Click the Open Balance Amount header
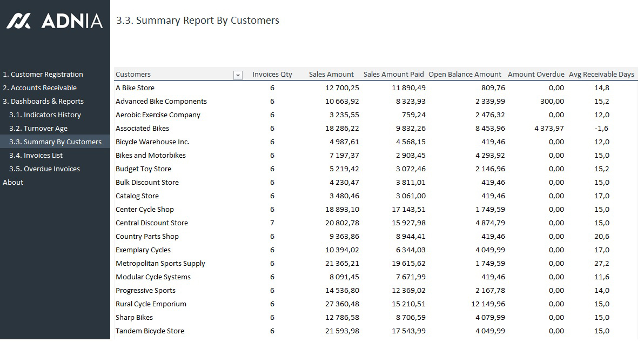644x342 pixels. 465,75
